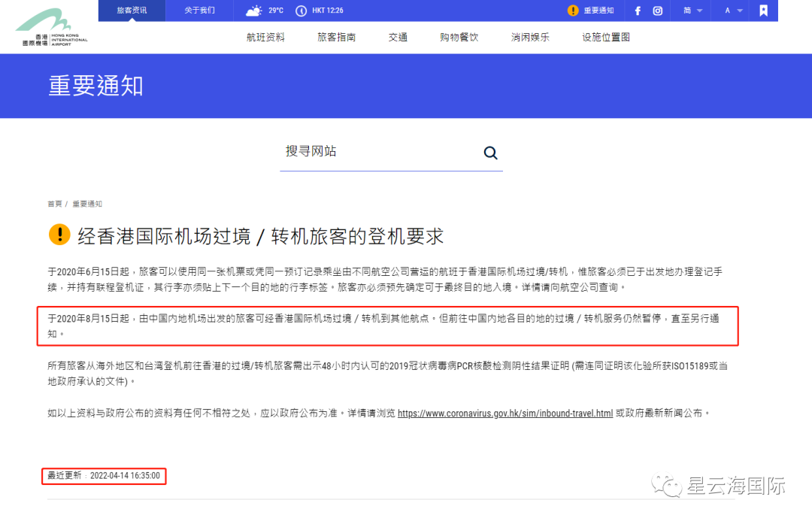Open the Instagram icon link
Screen dimensions: 812x521
click(658, 11)
